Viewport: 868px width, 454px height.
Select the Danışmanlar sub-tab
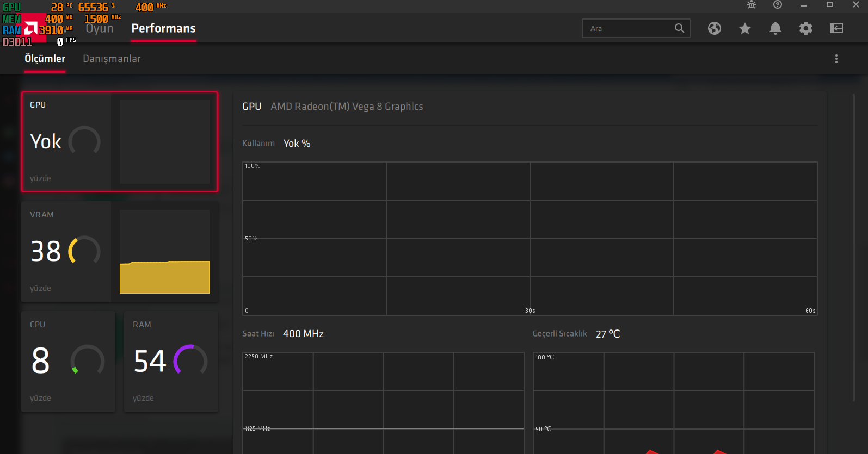(112, 59)
